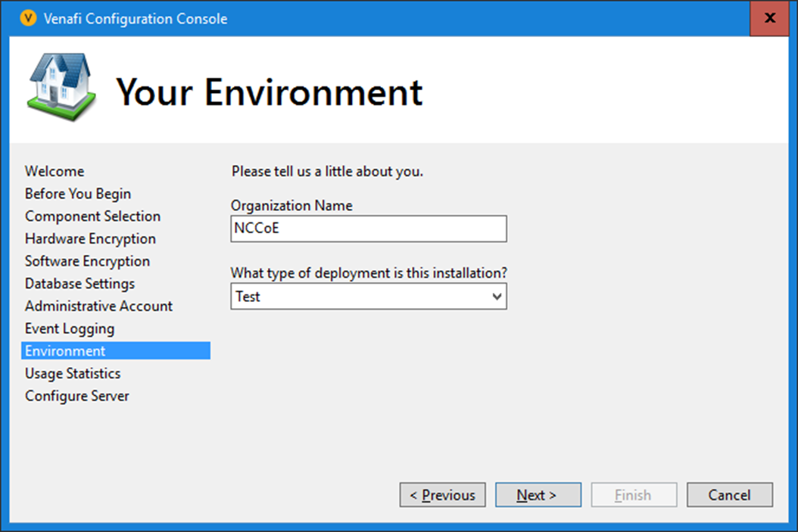The image size is (798, 532).
Task: Jump to Hardware Encryption step
Action: click(90, 238)
